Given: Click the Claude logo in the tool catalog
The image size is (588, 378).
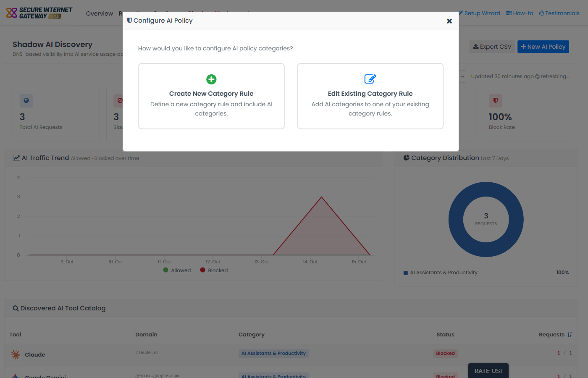Looking at the screenshot, I should (x=16, y=354).
